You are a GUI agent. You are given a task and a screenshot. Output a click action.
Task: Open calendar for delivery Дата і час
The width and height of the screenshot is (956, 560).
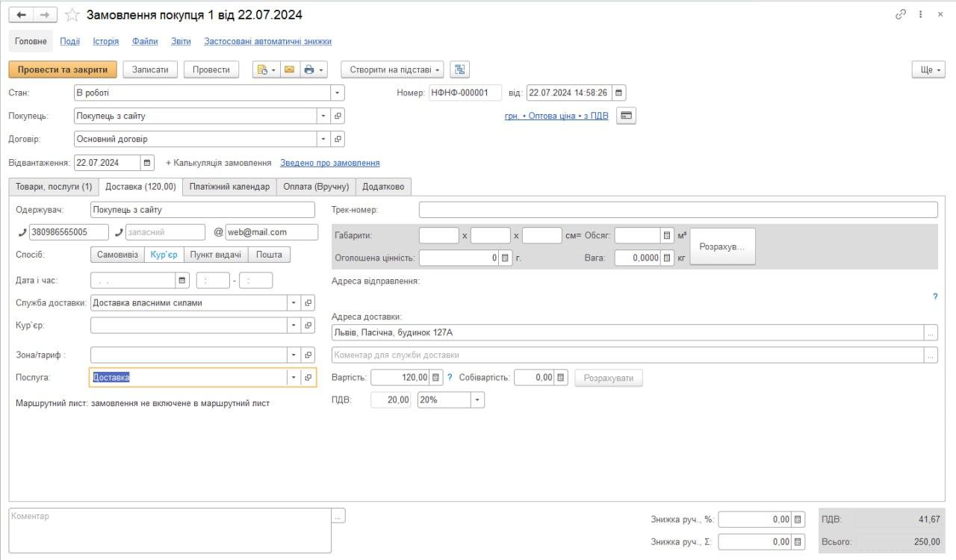(181, 281)
